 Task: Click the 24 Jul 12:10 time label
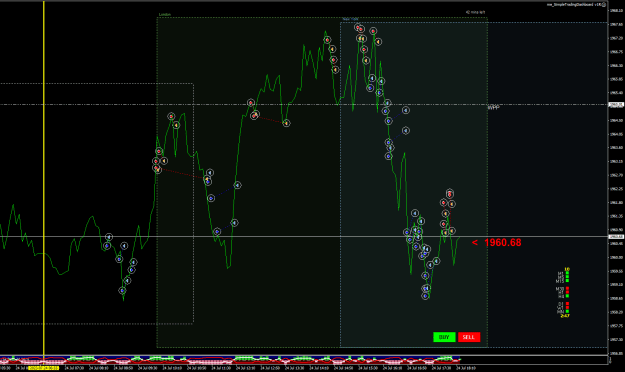coord(246,368)
